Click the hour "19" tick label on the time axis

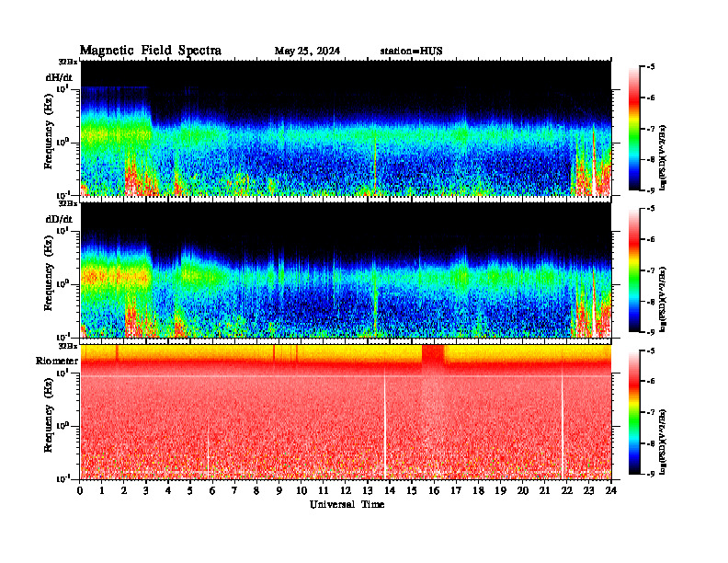pyautogui.click(x=500, y=490)
